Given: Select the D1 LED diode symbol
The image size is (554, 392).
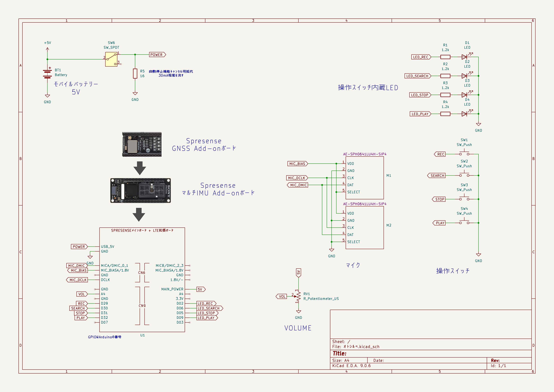Looking at the screenshot, I should [x=464, y=57].
